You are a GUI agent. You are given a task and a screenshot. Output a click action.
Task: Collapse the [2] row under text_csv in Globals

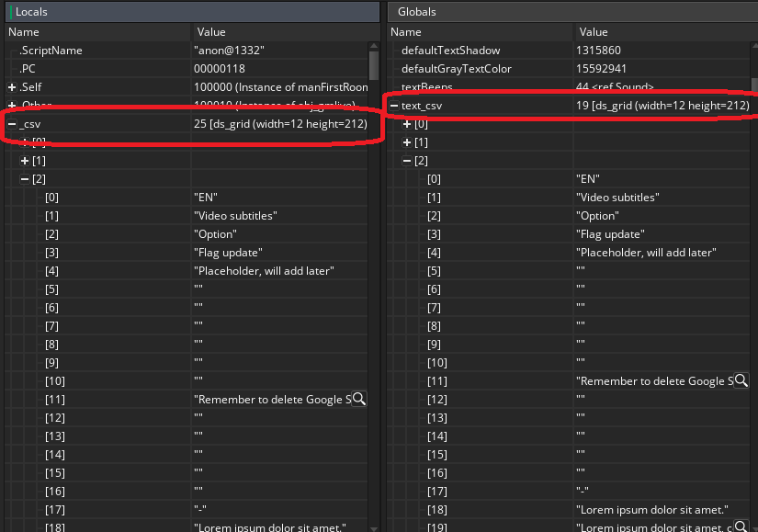coord(407,161)
